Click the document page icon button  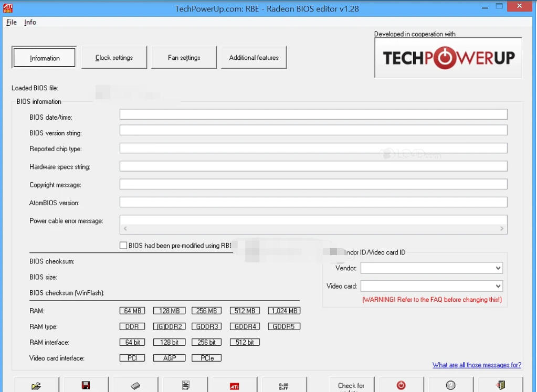pos(185,386)
